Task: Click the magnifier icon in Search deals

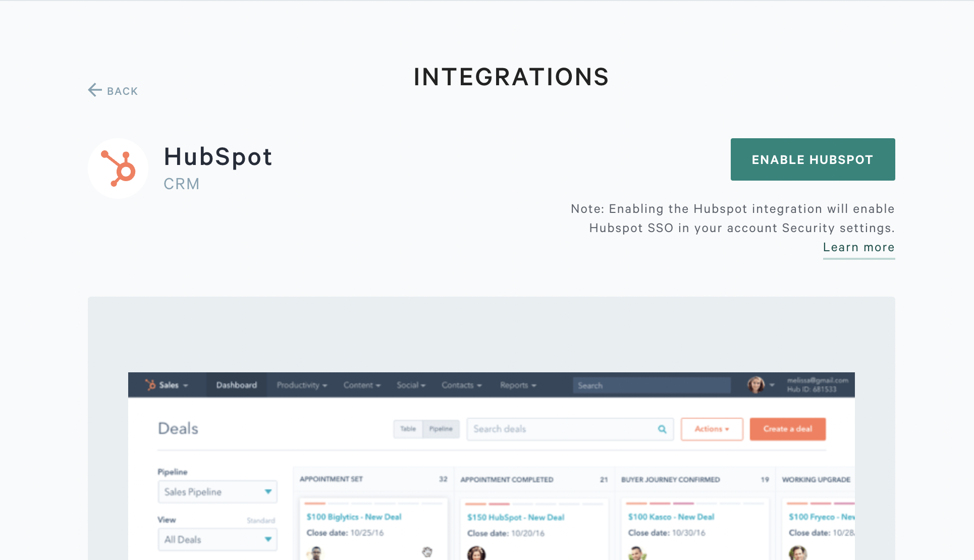Action: [x=662, y=429]
